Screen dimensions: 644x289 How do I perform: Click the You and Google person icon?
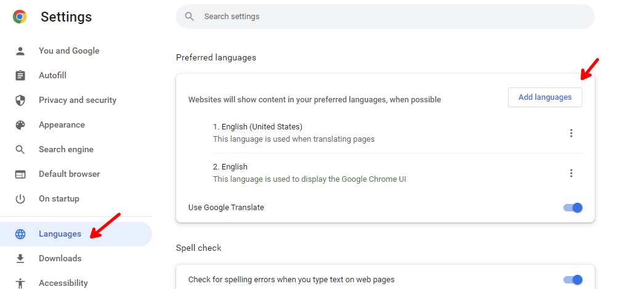coord(20,51)
